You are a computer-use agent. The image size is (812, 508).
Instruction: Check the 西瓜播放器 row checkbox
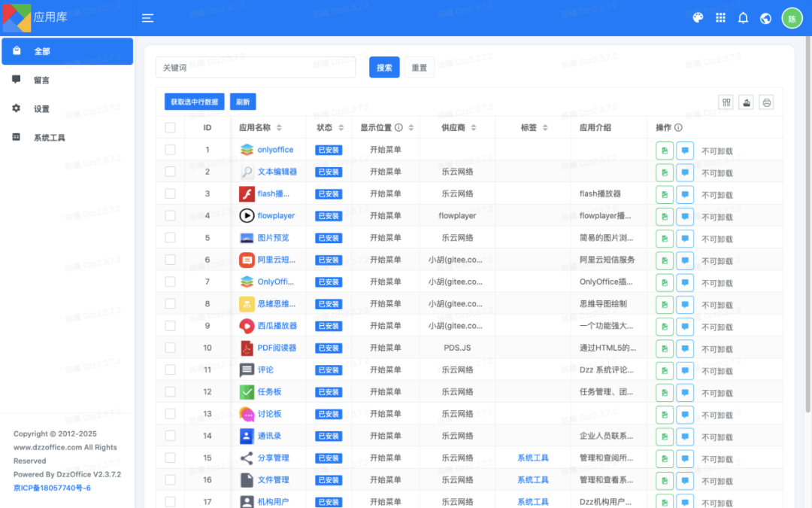[x=171, y=326]
